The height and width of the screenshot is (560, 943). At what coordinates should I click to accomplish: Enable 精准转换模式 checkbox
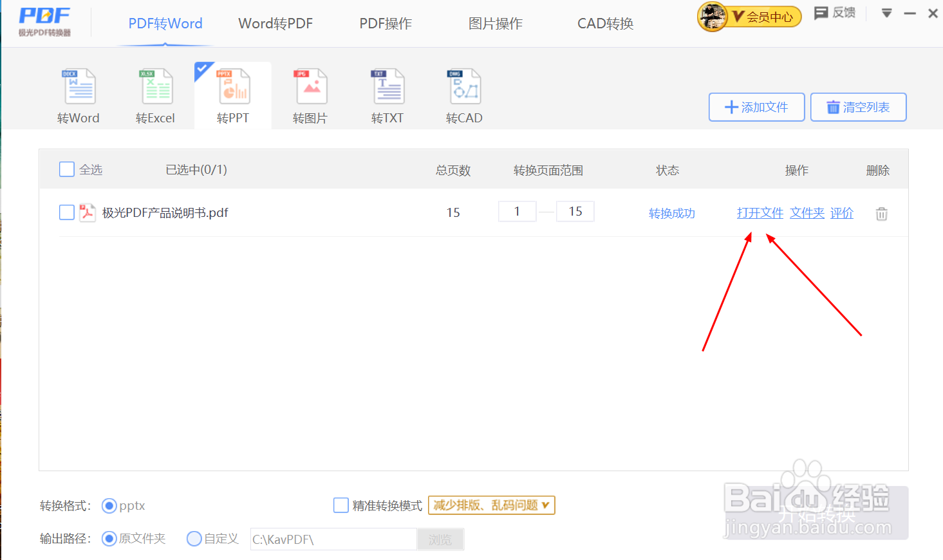point(341,505)
